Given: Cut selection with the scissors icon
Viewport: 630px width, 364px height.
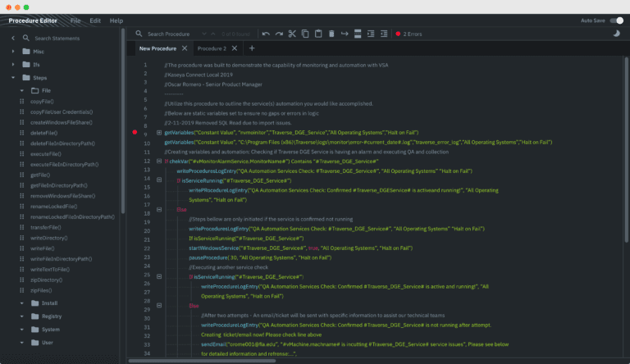Looking at the screenshot, I should tap(292, 34).
